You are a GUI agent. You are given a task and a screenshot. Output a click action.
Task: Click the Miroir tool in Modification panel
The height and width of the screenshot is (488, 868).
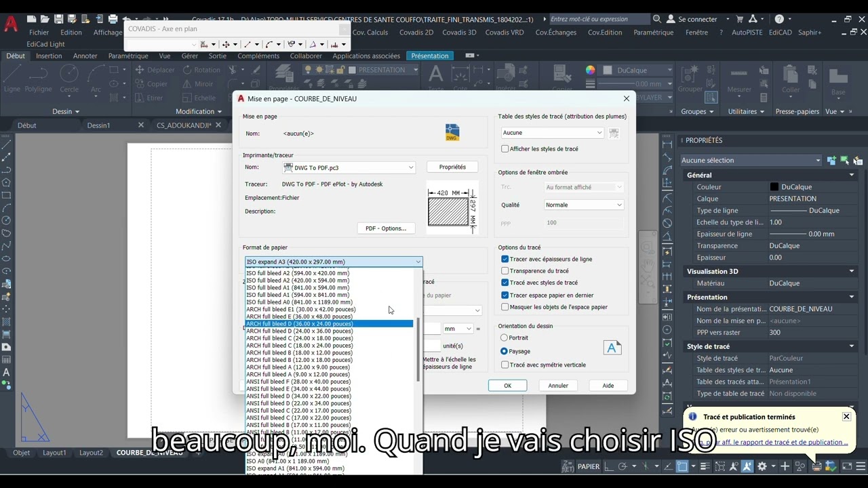coord(197,84)
